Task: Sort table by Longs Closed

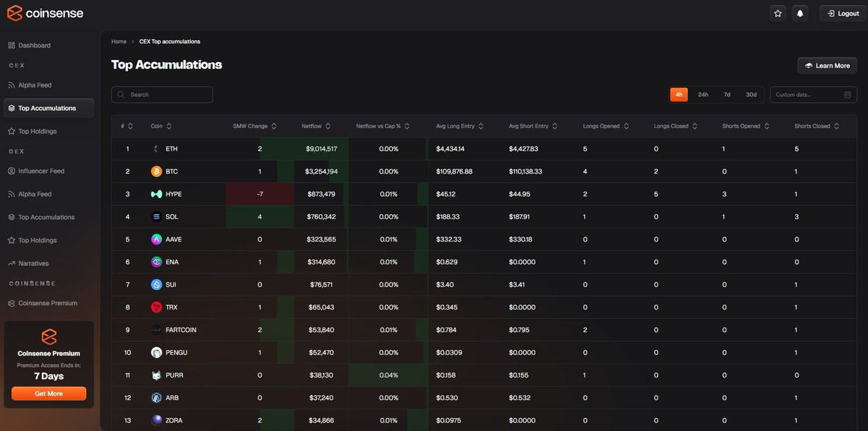Action: click(676, 126)
